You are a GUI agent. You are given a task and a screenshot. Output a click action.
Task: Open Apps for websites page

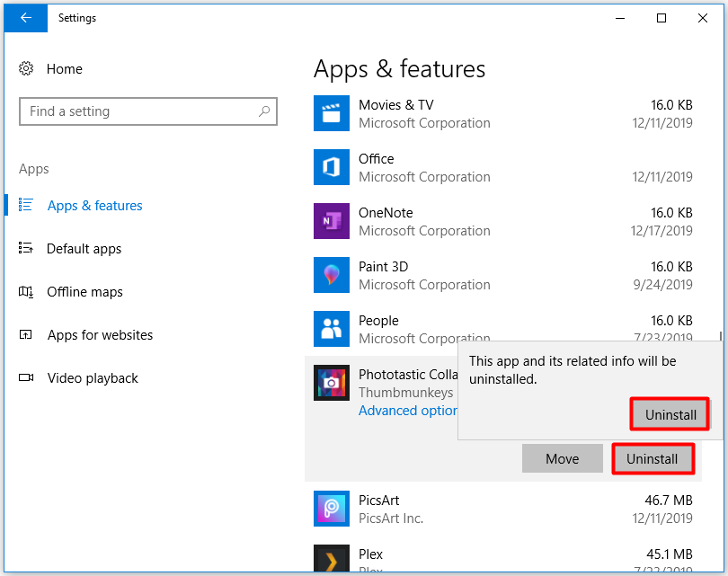101,334
